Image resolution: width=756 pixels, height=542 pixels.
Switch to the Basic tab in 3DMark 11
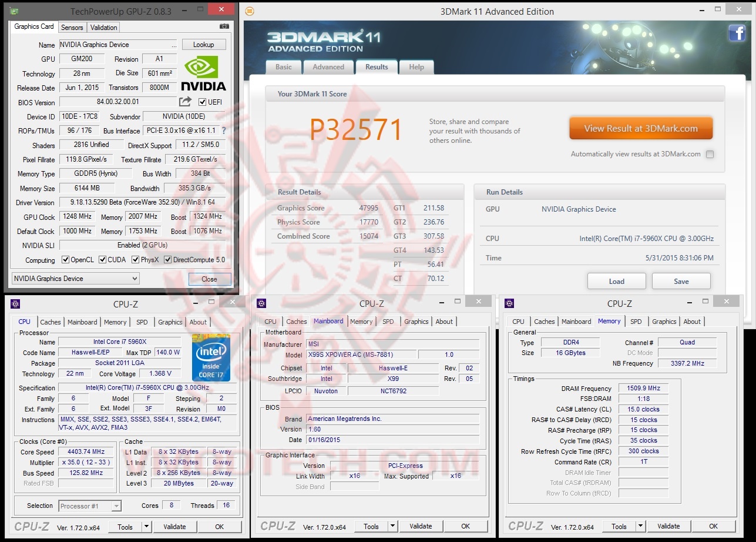click(284, 67)
